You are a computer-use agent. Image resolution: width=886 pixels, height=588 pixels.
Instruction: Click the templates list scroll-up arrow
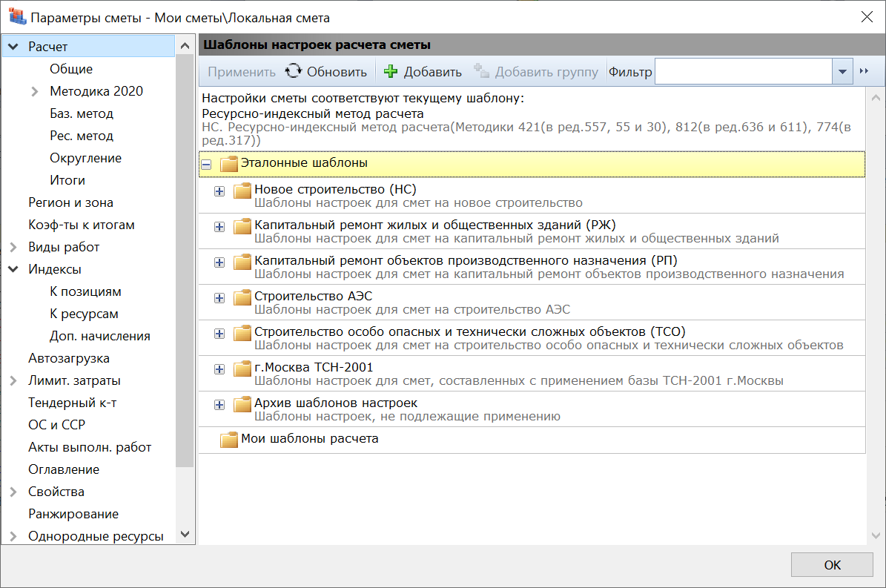pos(876,98)
